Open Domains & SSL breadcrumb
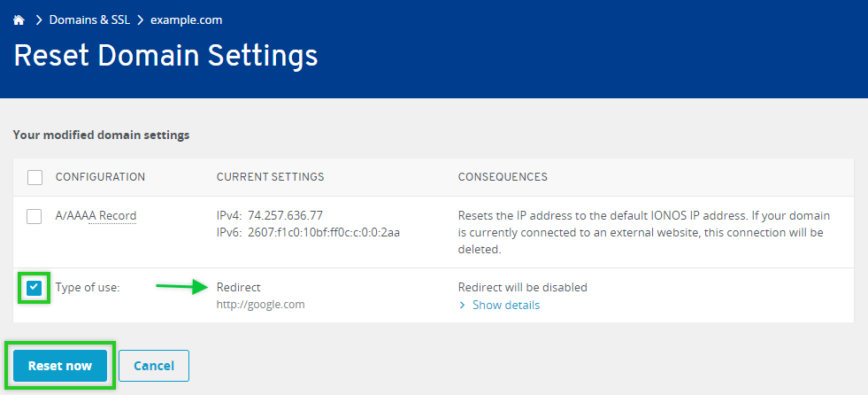 89,19
